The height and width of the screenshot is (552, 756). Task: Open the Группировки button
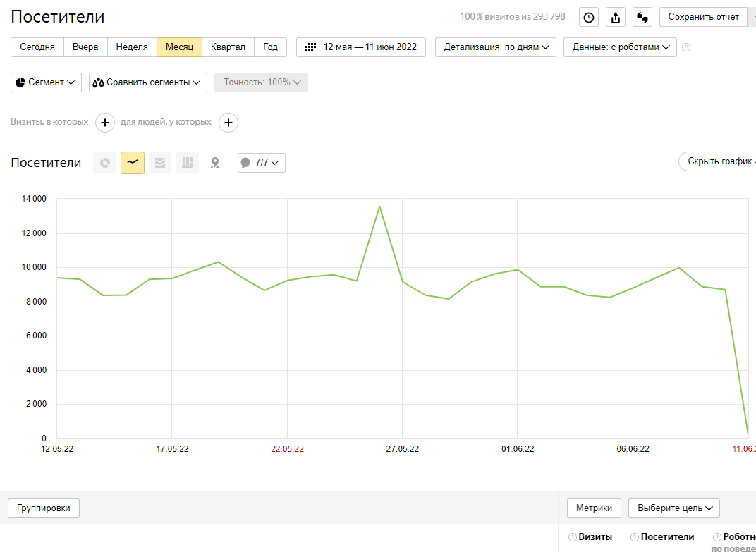[44, 508]
